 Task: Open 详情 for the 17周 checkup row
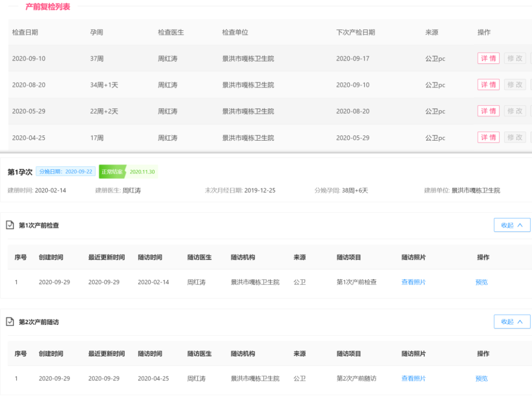[488, 137]
